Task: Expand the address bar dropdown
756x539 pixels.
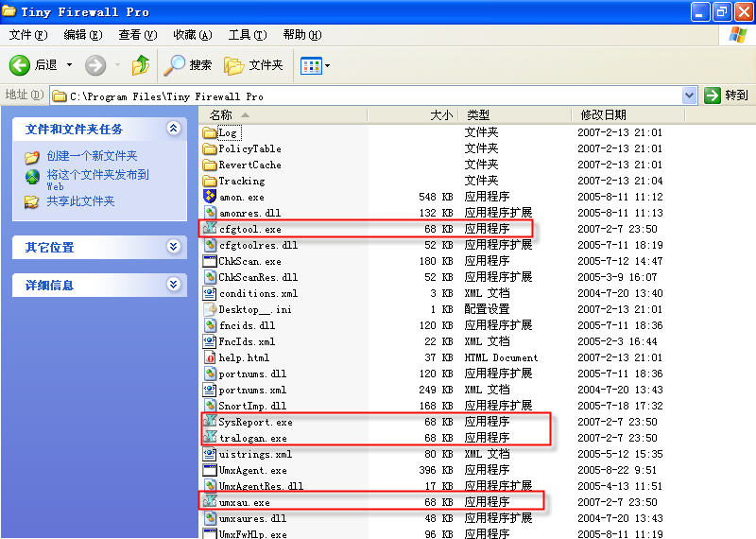Action: pyautogui.click(x=690, y=96)
